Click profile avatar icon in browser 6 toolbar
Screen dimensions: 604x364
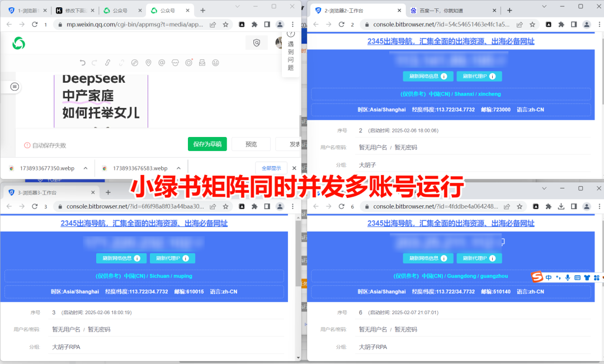587,206
